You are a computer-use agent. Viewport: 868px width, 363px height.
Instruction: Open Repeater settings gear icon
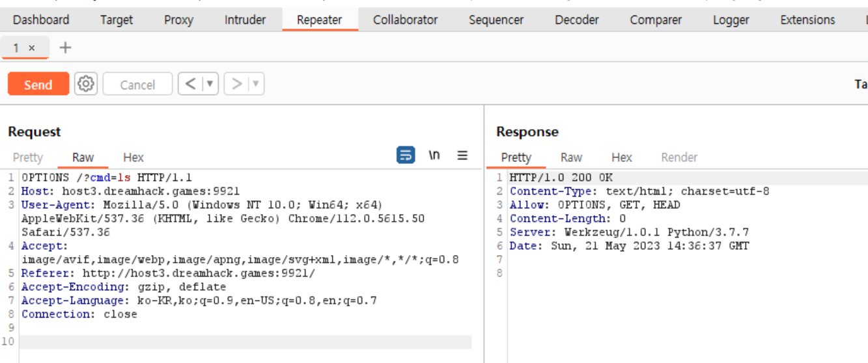click(x=86, y=84)
